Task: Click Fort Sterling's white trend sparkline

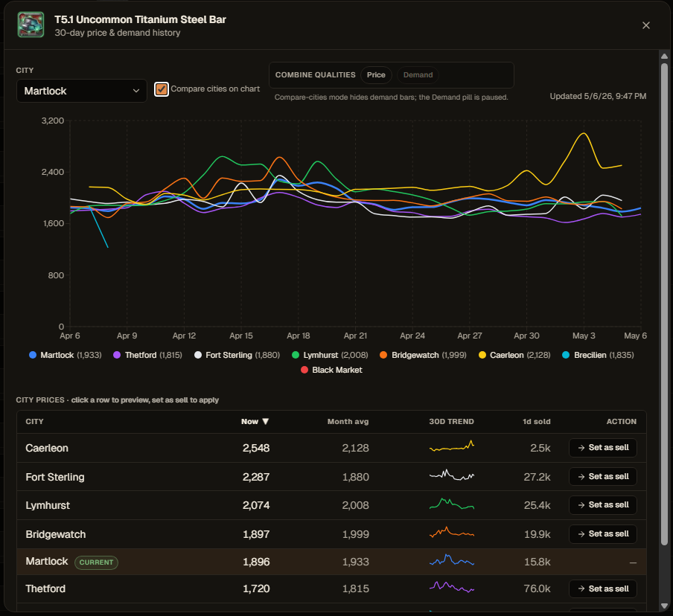Action: click(452, 475)
